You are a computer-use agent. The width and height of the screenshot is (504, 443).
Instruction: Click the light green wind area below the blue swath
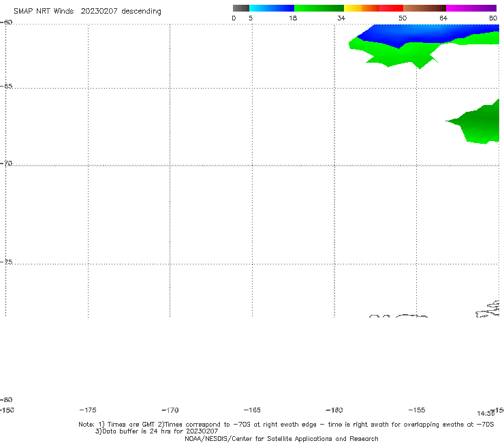tap(398, 55)
